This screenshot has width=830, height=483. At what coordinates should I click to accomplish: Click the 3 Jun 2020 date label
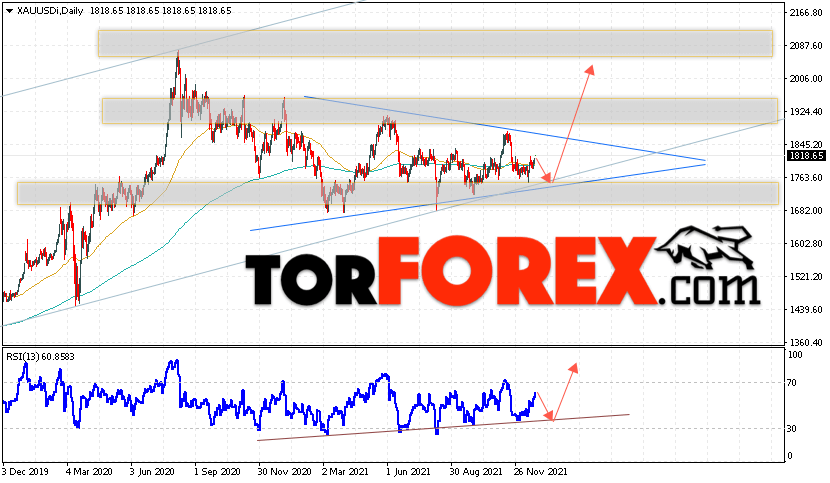154,471
